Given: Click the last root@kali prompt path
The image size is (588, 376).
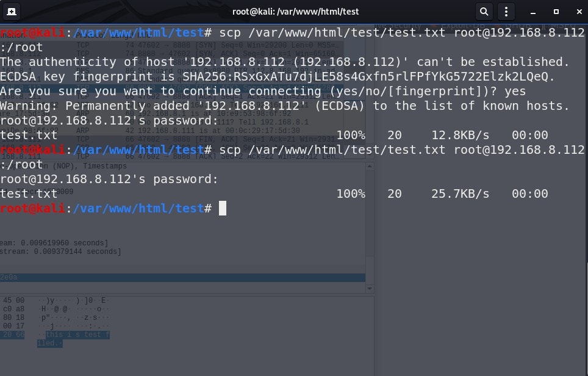Looking at the screenshot, I should (138, 208).
